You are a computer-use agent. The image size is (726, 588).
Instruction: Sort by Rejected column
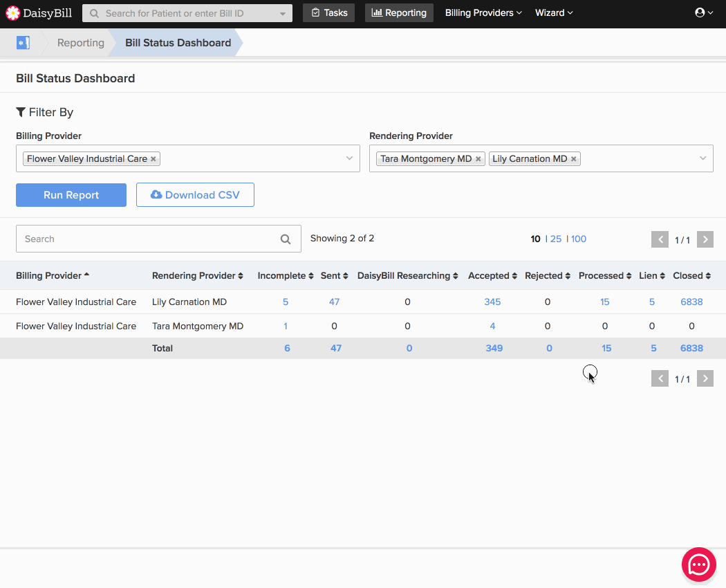click(548, 276)
